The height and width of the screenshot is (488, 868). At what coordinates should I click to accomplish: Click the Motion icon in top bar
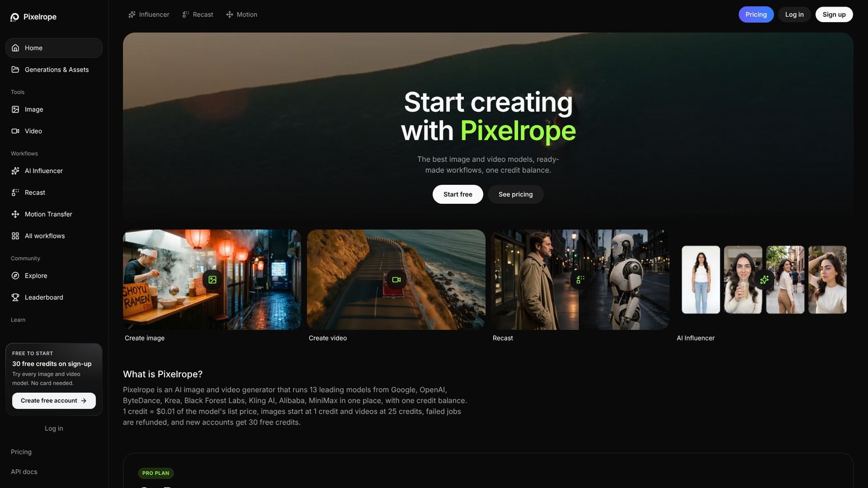229,15
